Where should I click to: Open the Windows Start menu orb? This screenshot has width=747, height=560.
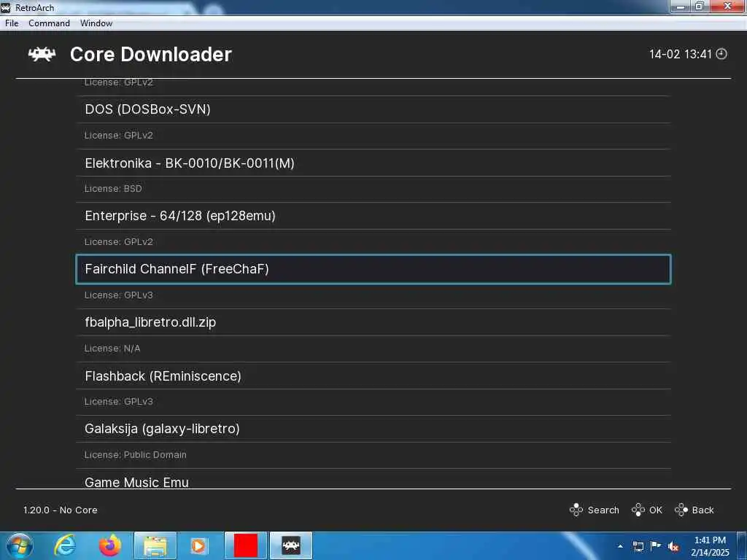pyautogui.click(x=20, y=545)
